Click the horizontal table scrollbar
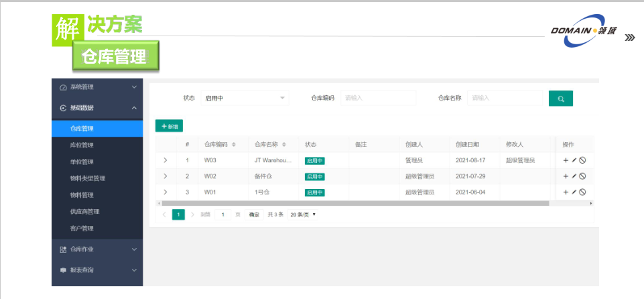Viewport: 644px width, 299px height. (355, 203)
